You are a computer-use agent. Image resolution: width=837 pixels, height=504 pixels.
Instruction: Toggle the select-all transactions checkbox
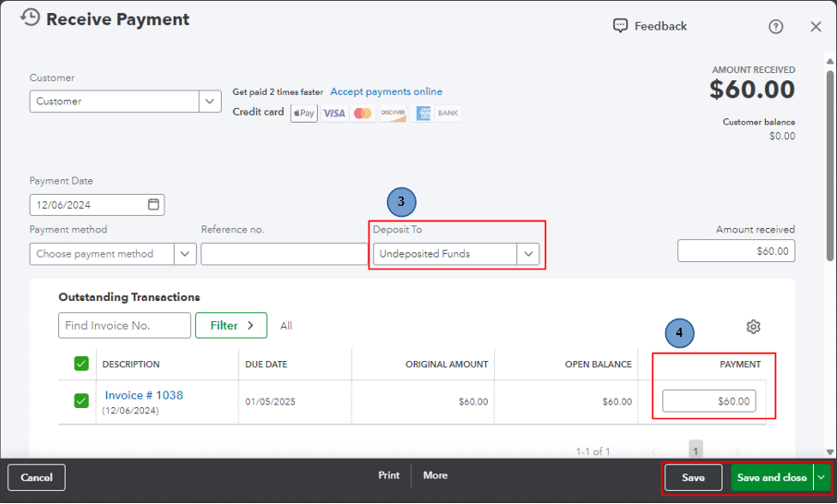point(81,364)
